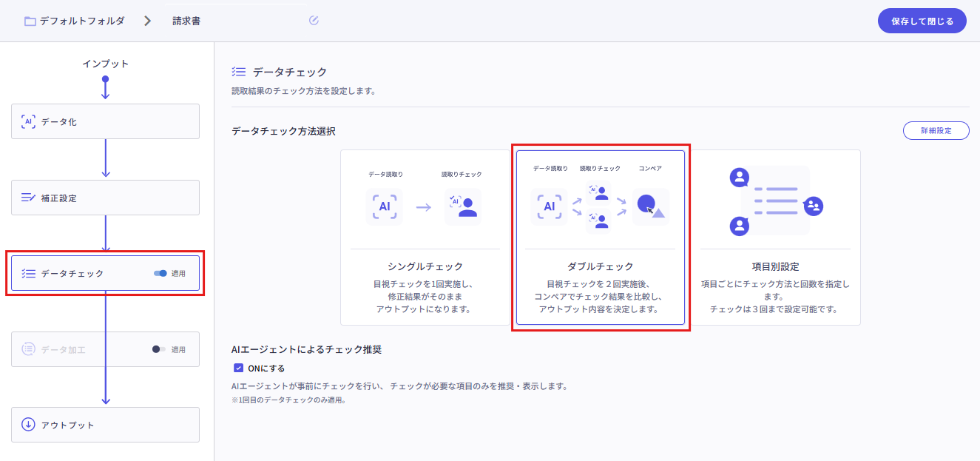Click the checklist icon in データチェック step

(29, 274)
